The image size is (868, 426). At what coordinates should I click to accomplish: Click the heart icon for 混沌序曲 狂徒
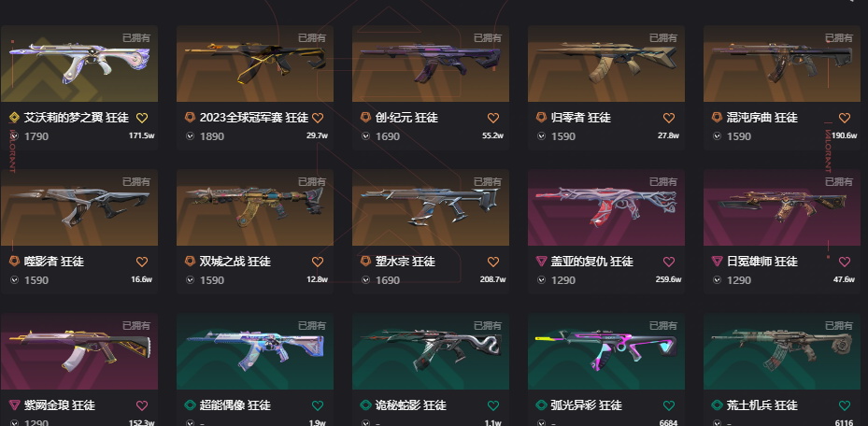[845, 118]
